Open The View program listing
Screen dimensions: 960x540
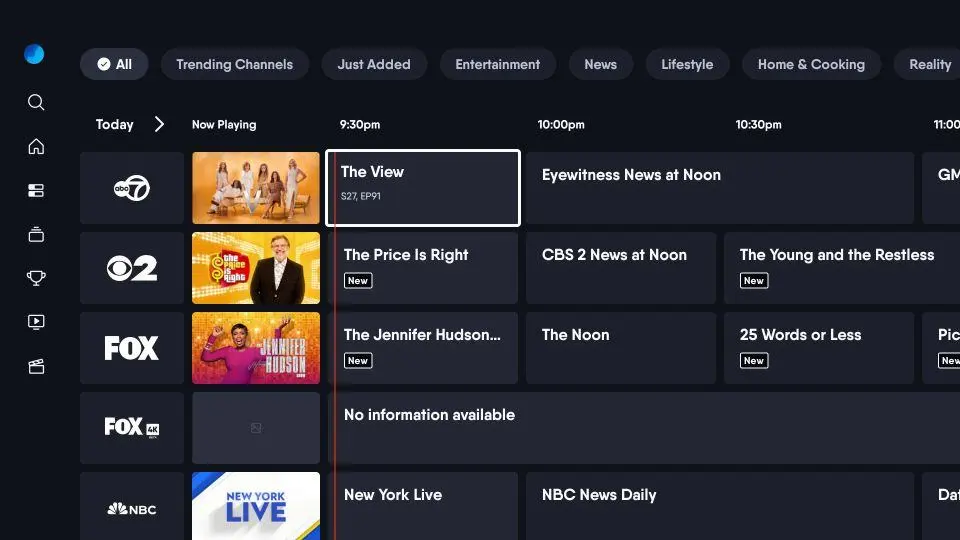pos(422,188)
